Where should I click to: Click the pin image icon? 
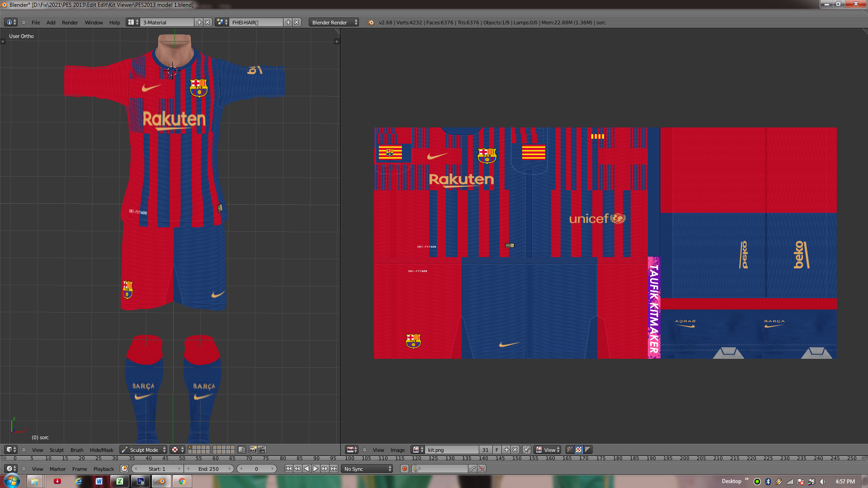[527, 450]
